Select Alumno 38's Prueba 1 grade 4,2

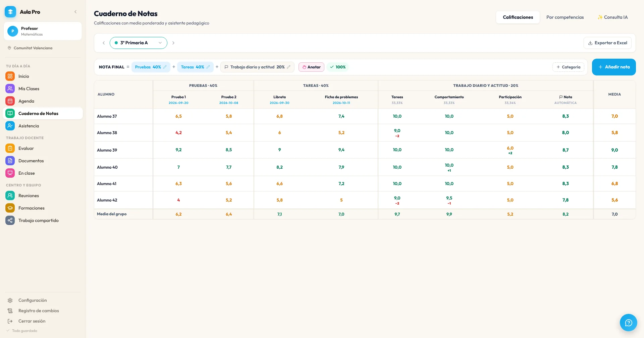point(178,132)
